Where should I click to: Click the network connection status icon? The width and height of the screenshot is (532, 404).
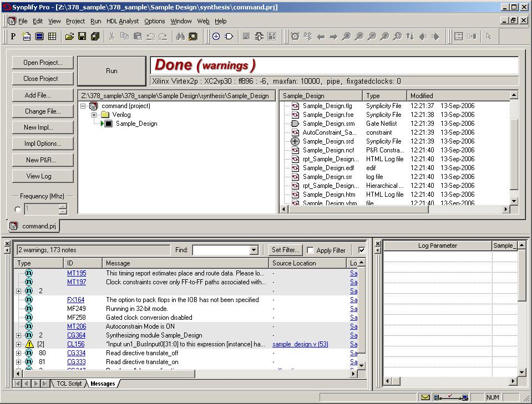click(x=451, y=397)
